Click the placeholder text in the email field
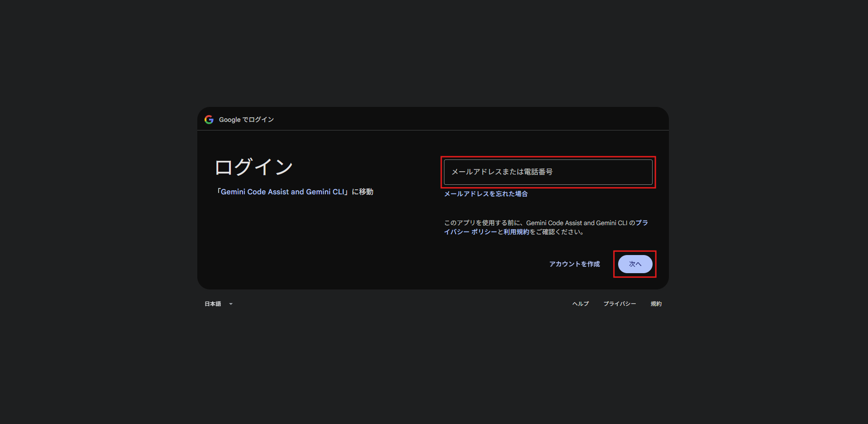This screenshot has height=424, width=868. [x=502, y=172]
